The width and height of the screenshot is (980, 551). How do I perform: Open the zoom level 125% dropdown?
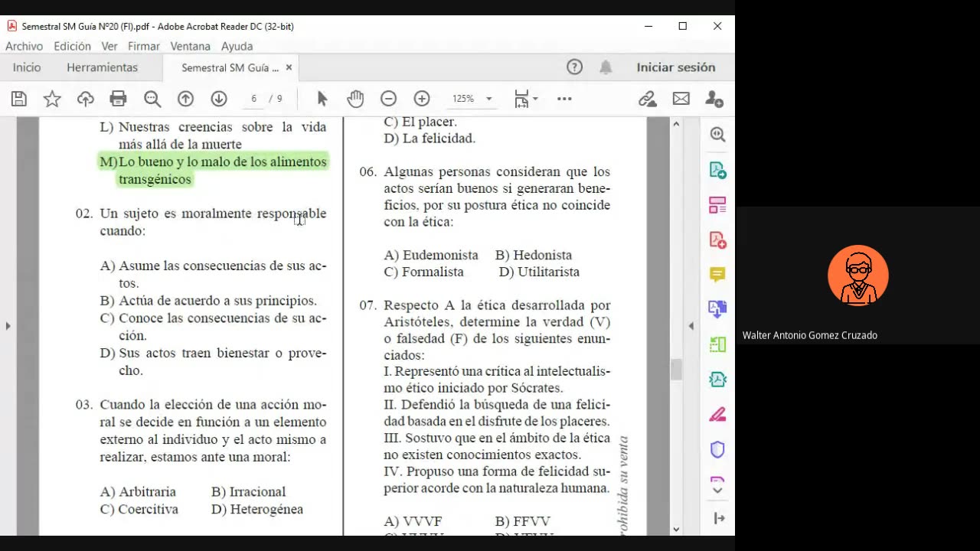[x=472, y=99]
